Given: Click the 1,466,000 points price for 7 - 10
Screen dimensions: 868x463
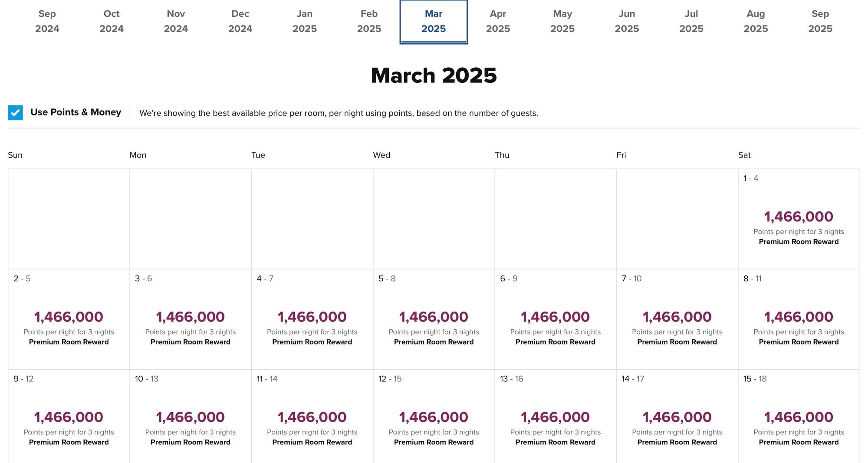Looking at the screenshot, I should point(677,317).
